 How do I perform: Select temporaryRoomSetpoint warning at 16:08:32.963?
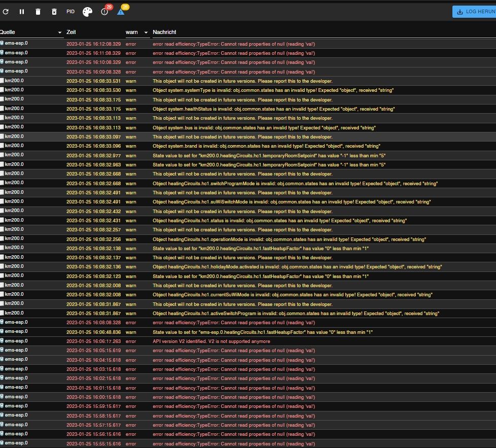[x=248, y=164]
